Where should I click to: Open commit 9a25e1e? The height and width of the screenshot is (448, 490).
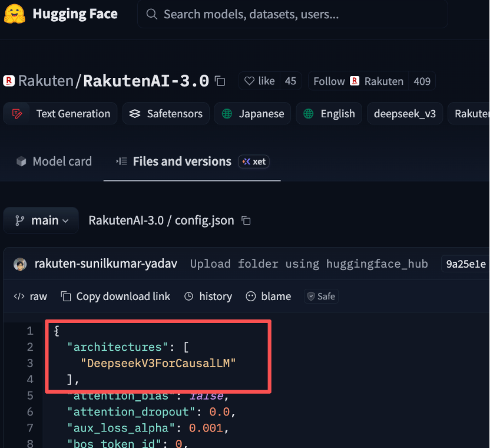(465, 264)
